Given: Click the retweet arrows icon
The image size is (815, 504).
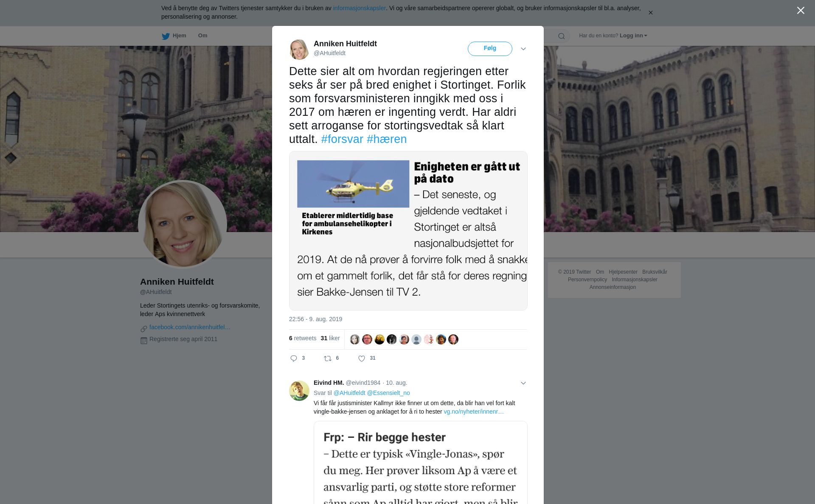Looking at the screenshot, I should (x=328, y=358).
